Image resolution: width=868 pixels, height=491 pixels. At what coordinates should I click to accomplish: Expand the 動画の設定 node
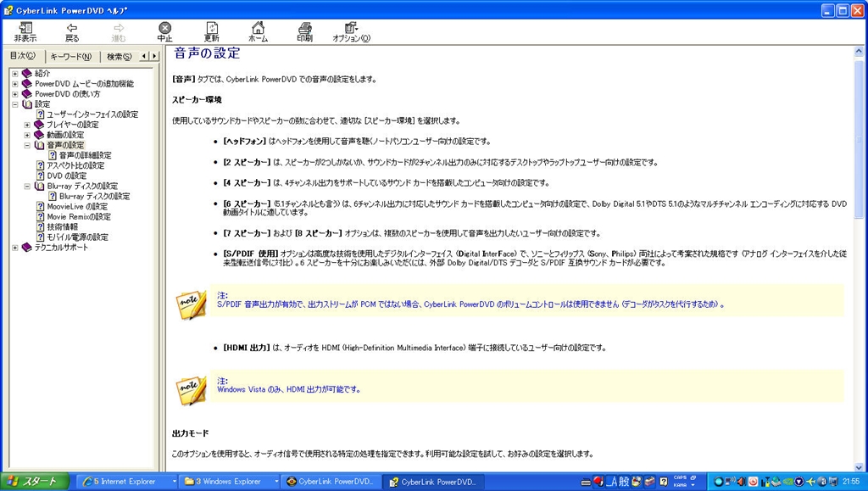point(26,135)
